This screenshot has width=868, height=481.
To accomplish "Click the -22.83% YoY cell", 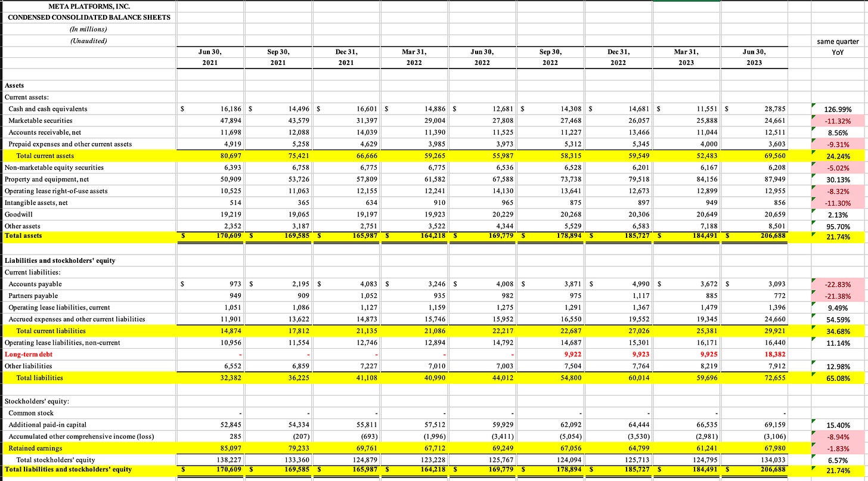I will tap(838, 285).
